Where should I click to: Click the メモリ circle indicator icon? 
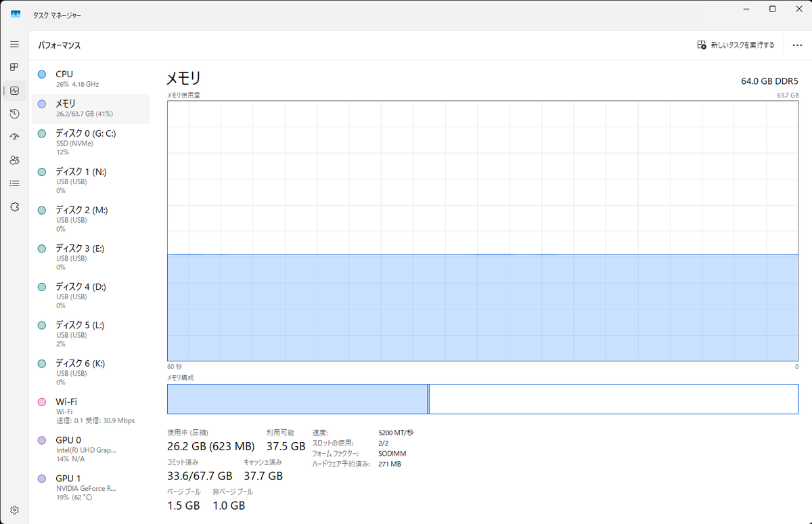pyautogui.click(x=42, y=104)
